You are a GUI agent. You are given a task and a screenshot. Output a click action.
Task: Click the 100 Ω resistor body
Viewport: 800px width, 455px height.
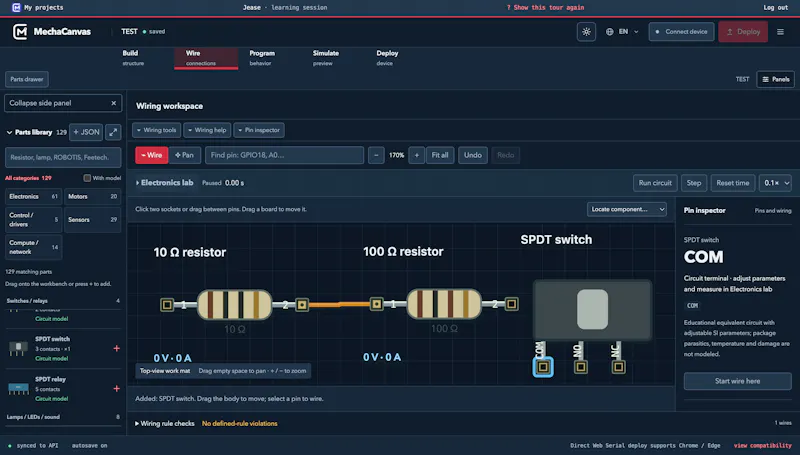click(x=444, y=304)
